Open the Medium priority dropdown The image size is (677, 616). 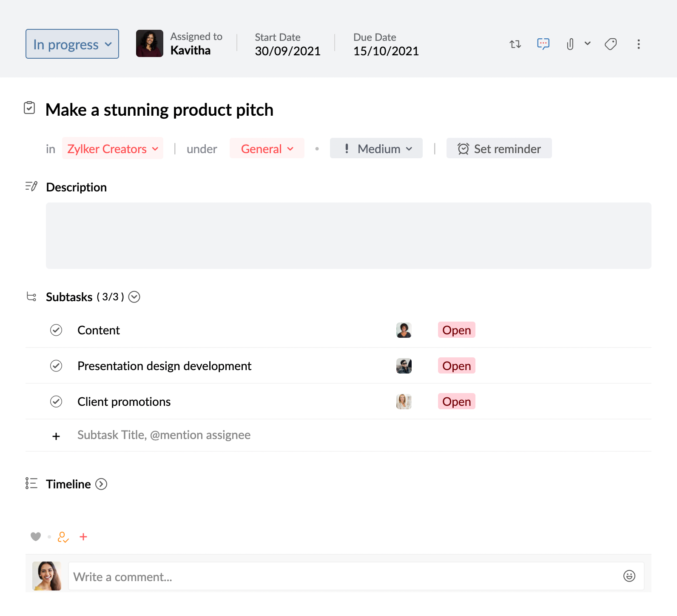pyautogui.click(x=376, y=149)
